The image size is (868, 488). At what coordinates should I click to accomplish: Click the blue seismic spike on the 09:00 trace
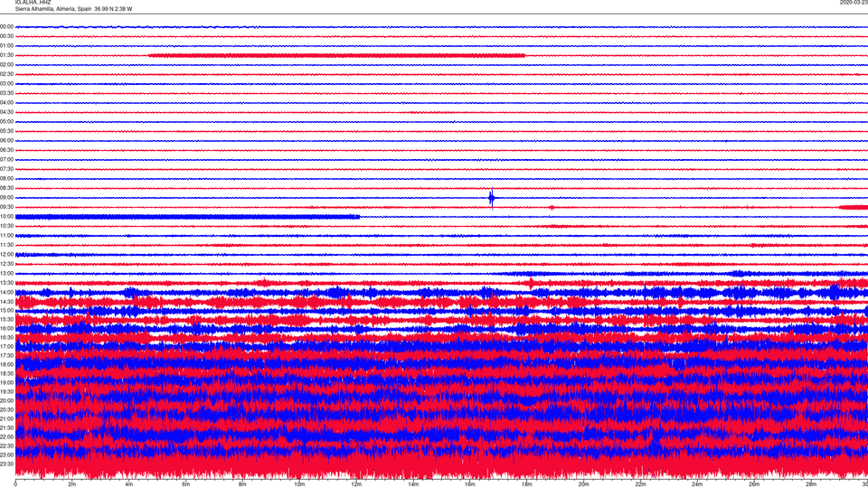(492, 198)
